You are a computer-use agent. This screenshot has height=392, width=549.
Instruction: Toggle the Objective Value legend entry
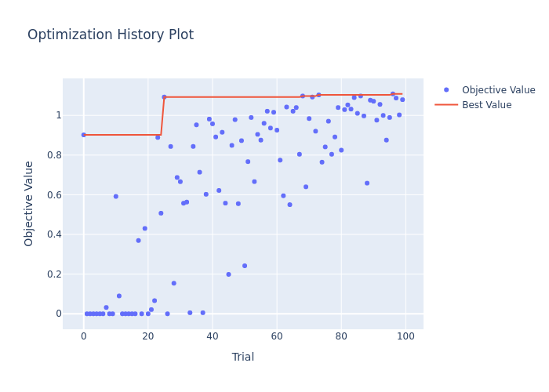[x=498, y=90]
